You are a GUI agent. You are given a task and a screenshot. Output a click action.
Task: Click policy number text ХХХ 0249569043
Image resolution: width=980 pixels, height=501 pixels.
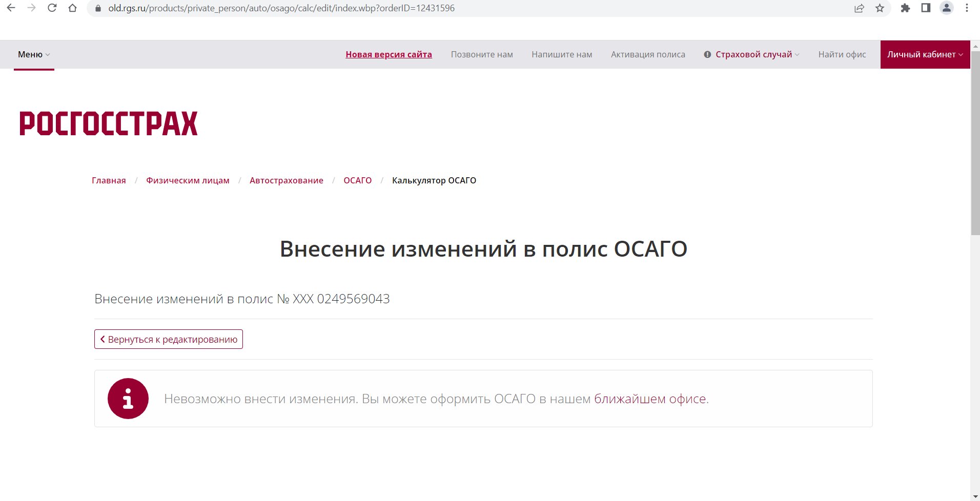[x=341, y=299]
